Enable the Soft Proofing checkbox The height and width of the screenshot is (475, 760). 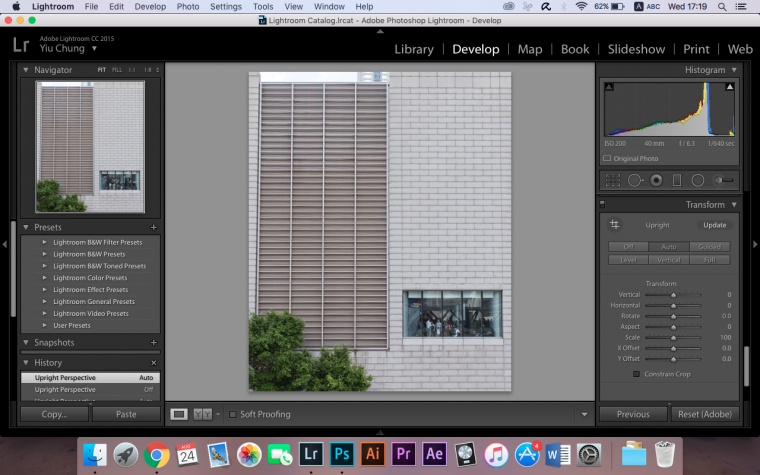(233, 414)
